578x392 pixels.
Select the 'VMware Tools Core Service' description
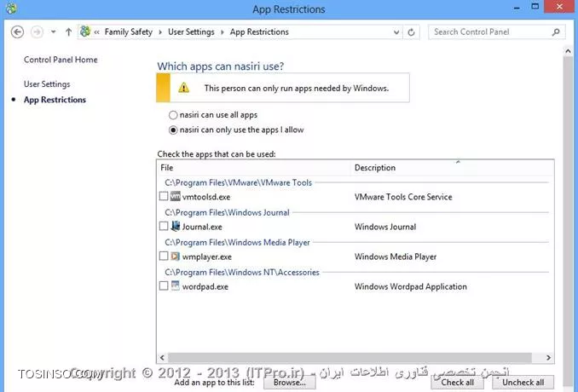403,197
